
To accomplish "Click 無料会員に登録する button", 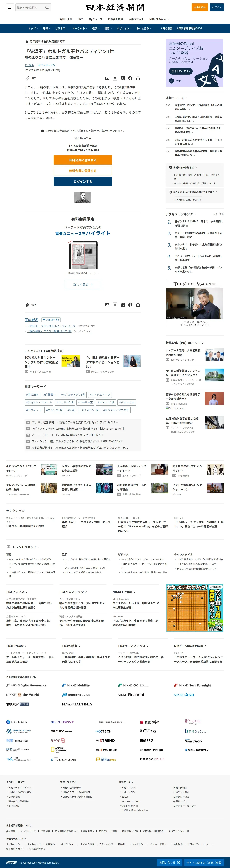I will coord(83,171).
